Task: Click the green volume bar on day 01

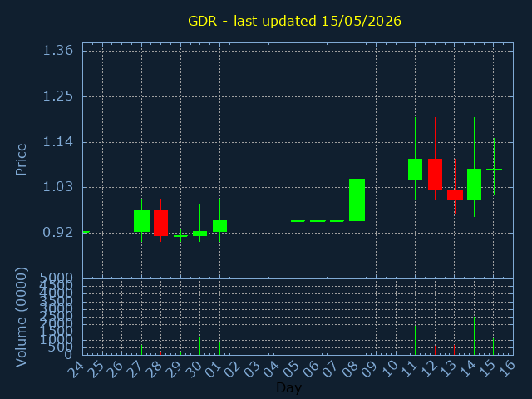Action: 219,348
